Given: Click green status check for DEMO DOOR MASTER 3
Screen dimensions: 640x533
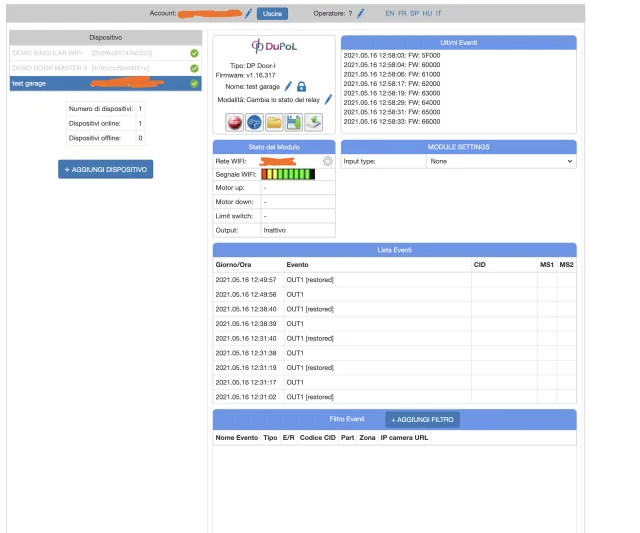Looking at the screenshot, I should pos(194,68).
